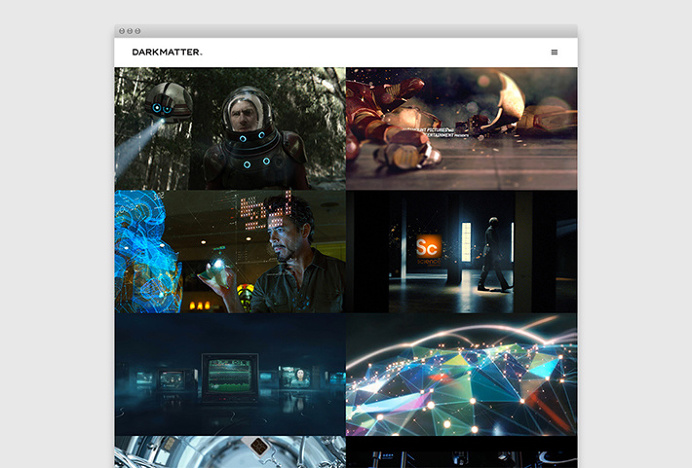The image size is (692, 468).
Task: Click the DARKMATTER logo
Action: pos(167,52)
